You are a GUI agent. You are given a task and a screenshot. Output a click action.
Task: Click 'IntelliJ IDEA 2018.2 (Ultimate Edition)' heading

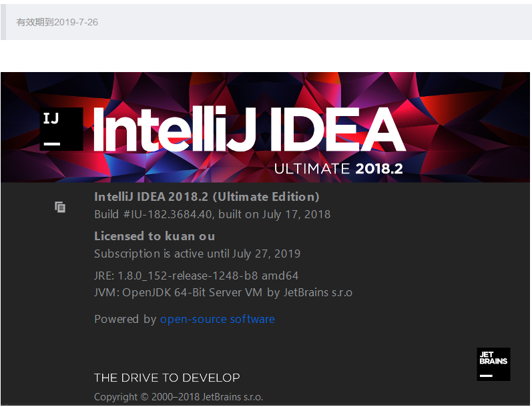(x=207, y=197)
